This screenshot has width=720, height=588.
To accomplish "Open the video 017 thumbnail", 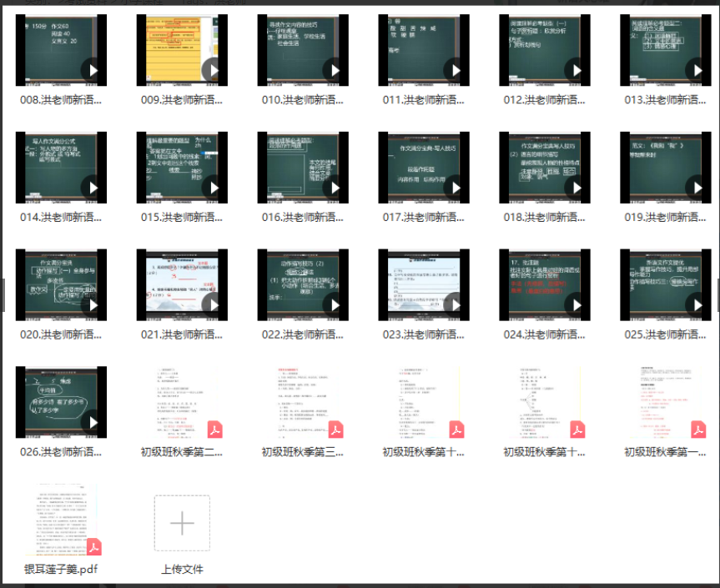I will pyautogui.click(x=424, y=167).
